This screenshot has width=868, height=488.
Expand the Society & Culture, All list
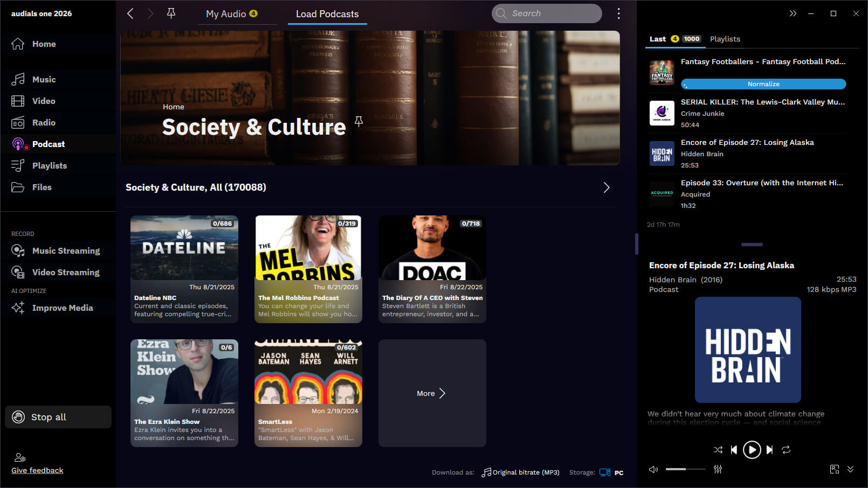coord(606,187)
